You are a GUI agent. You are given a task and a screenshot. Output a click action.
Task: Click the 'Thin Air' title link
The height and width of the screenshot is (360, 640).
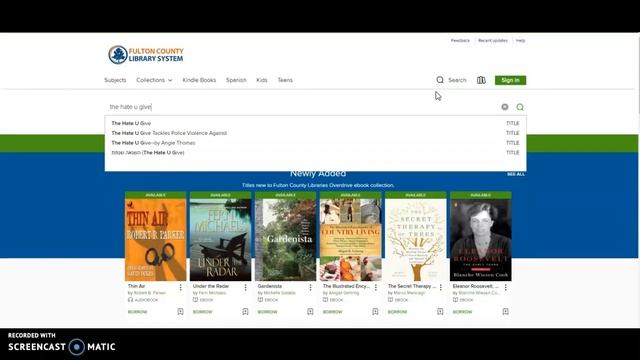[x=136, y=286]
